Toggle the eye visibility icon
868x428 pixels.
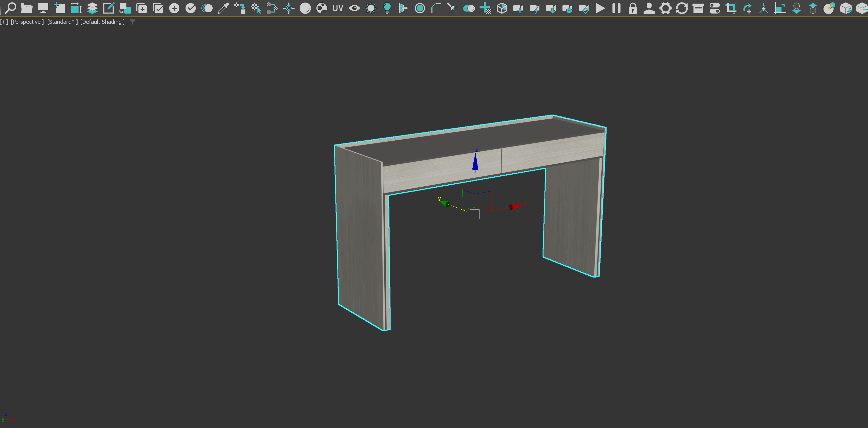tap(354, 8)
